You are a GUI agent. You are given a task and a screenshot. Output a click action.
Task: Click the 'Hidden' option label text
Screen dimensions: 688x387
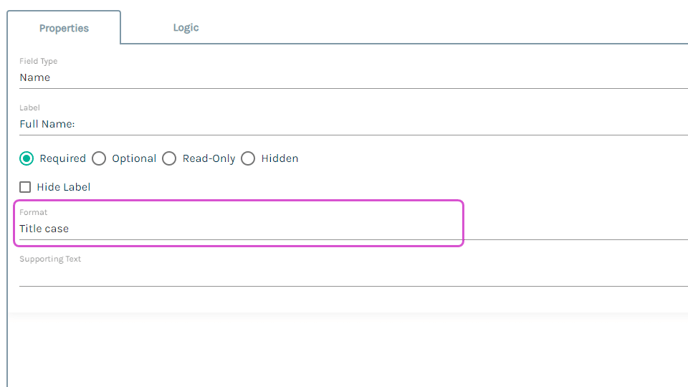pyautogui.click(x=280, y=158)
